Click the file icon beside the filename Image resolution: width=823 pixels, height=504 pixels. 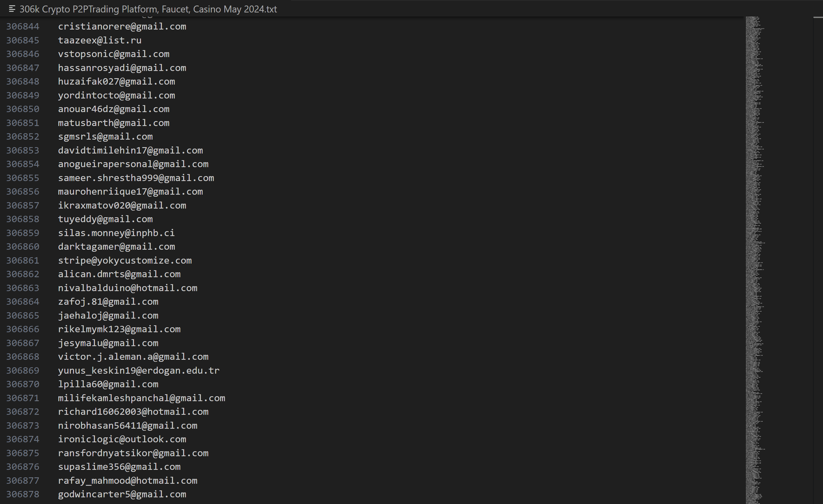click(x=12, y=9)
